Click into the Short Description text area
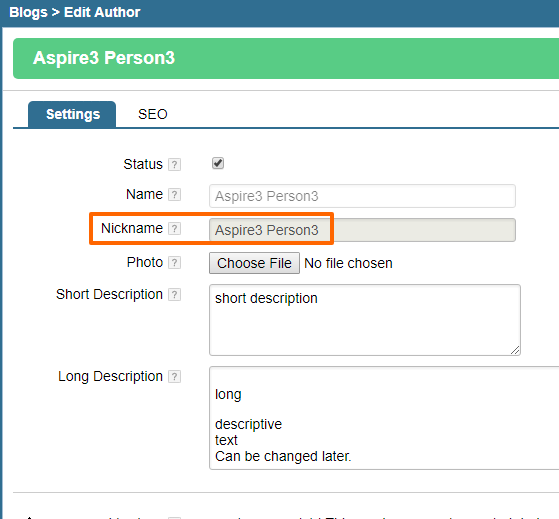Viewport: 559px width, 519px height. pyautogui.click(x=365, y=320)
